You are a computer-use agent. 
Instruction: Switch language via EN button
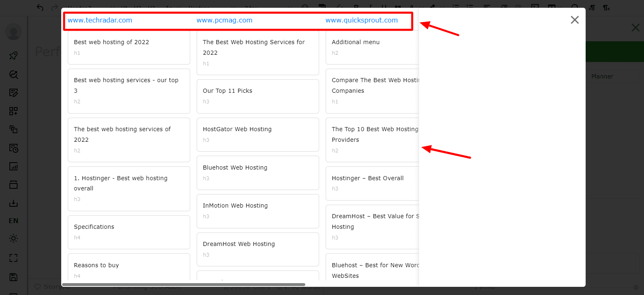click(13, 221)
